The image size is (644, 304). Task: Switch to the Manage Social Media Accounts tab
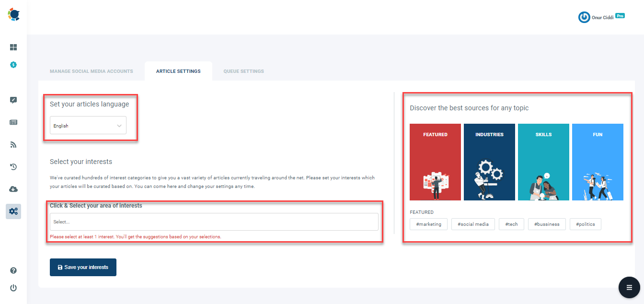point(91,71)
